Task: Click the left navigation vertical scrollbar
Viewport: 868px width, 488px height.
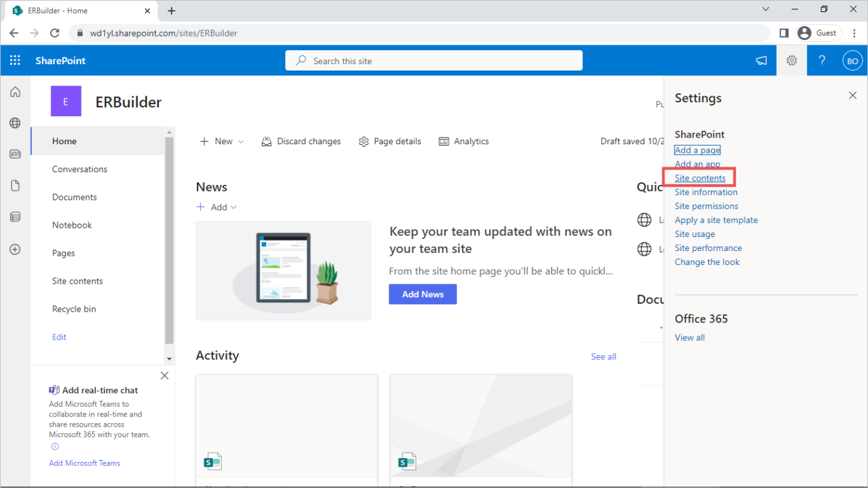Action: pos(169,240)
